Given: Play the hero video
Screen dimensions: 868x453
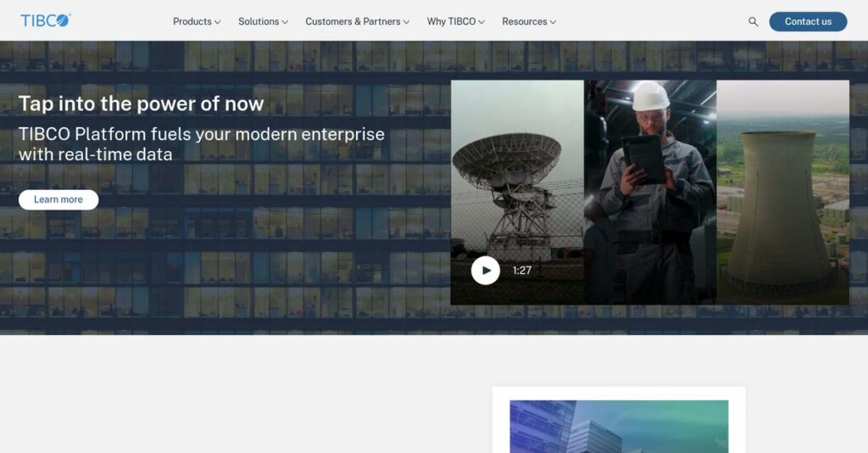Looking at the screenshot, I should pyautogui.click(x=486, y=271).
